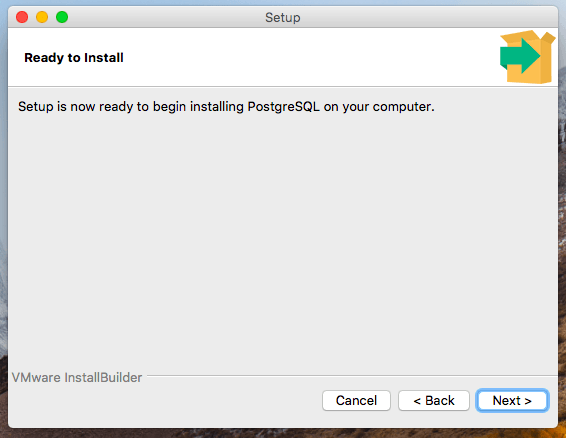Minimize Setup window using yellow button
566x438 pixels.
point(42,17)
